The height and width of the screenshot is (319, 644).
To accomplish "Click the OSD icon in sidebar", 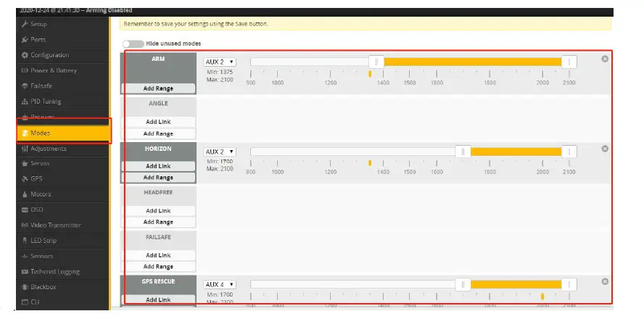I will coord(25,210).
